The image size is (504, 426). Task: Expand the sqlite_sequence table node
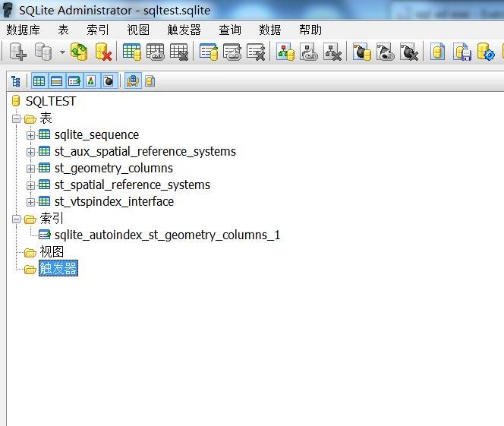click(x=30, y=135)
